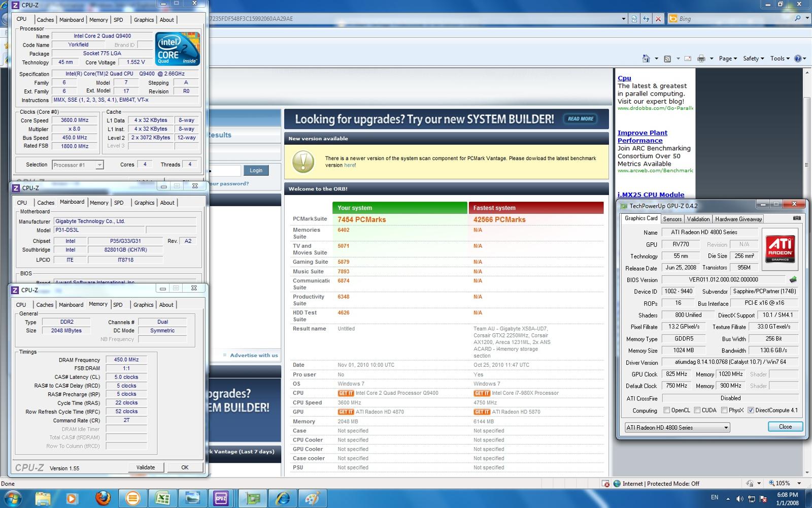The width and height of the screenshot is (812, 508).
Task: Click the RSS feeds icon in IE toolbar
Action: click(667, 58)
